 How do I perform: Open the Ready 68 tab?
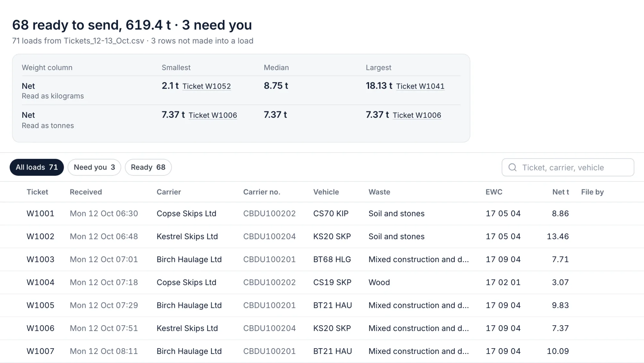(x=148, y=167)
